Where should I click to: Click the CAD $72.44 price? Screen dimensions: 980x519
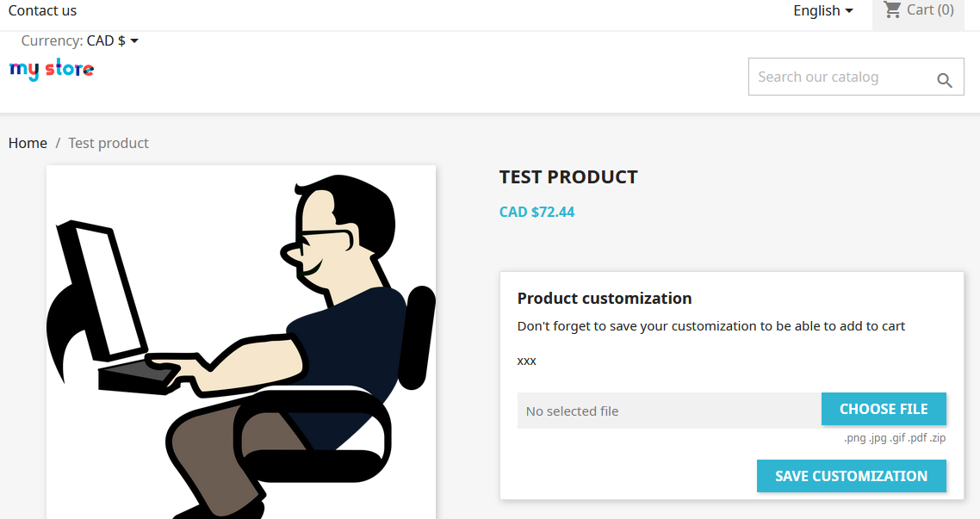[x=537, y=212]
